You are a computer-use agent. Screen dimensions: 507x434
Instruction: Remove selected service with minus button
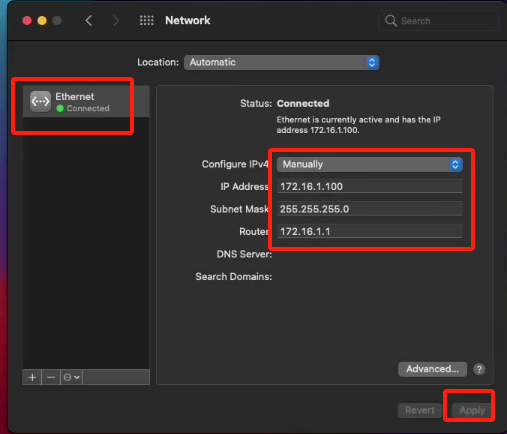(x=51, y=377)
